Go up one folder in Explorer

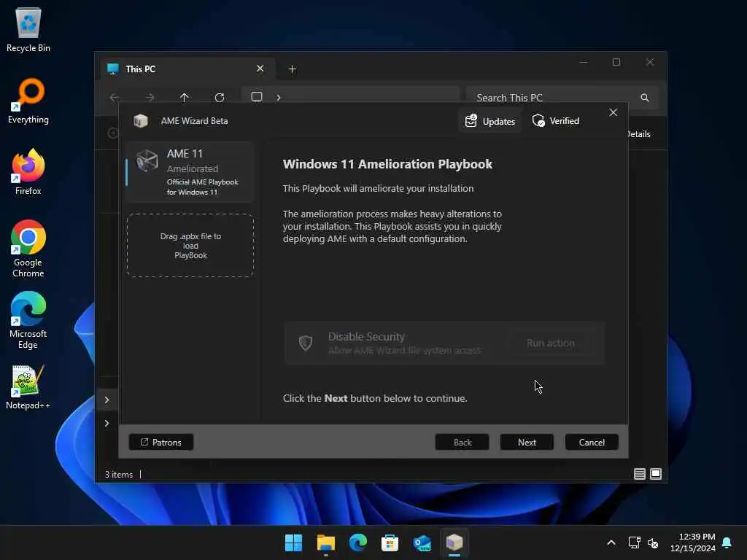185,98
